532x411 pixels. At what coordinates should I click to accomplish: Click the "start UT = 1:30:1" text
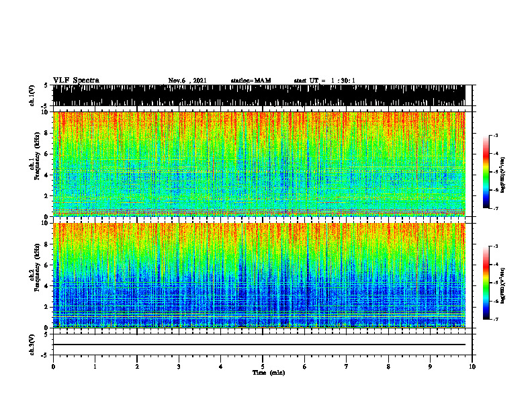click(x=324, y=81)
